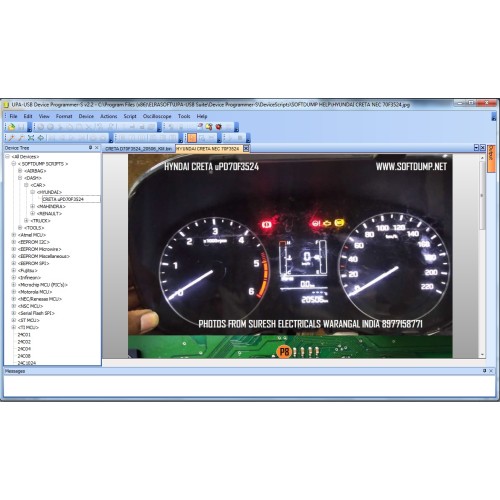Click the green left-right arrows icon
The image size is (500, 500).
[41, 138]
